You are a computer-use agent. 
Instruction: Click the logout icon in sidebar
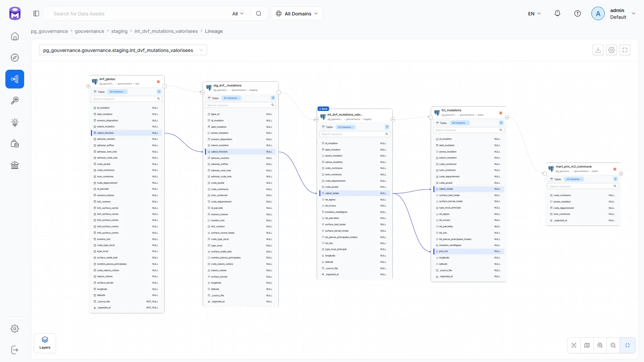click(15, 350)
